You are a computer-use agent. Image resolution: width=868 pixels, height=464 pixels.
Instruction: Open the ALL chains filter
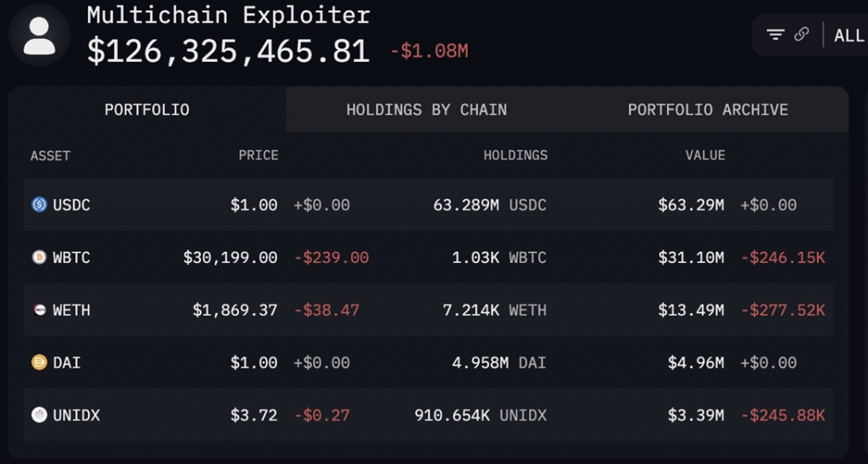849,36
